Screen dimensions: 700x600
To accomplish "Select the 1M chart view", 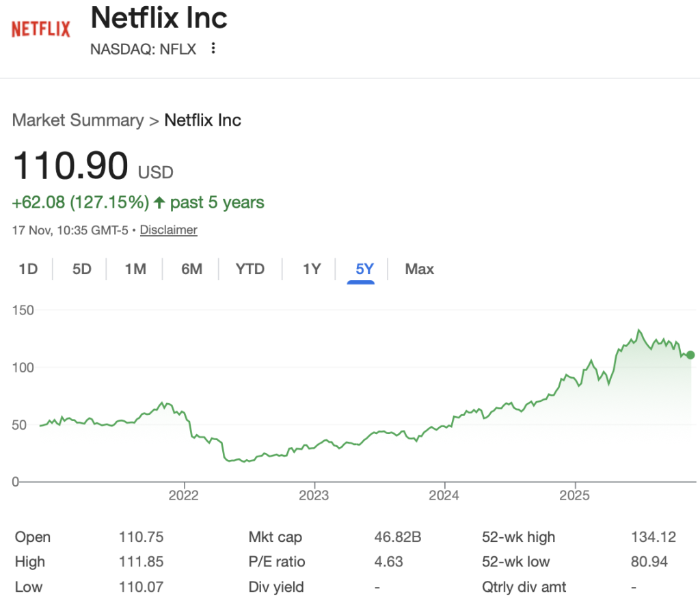I will [135, 269].
